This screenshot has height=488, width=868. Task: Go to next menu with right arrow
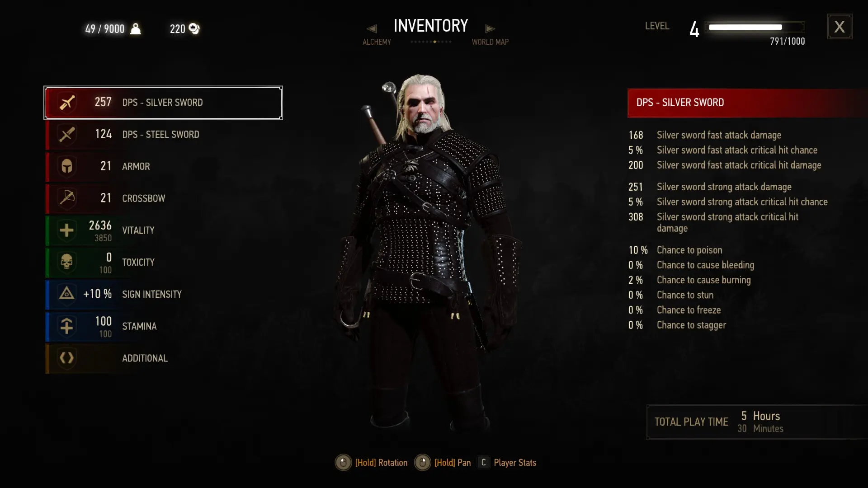[x=490, y=29]
